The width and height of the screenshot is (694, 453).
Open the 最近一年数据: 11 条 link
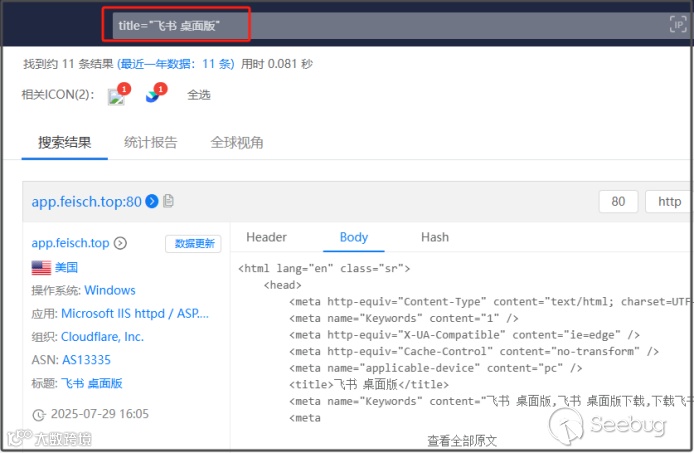coord(176,64)
